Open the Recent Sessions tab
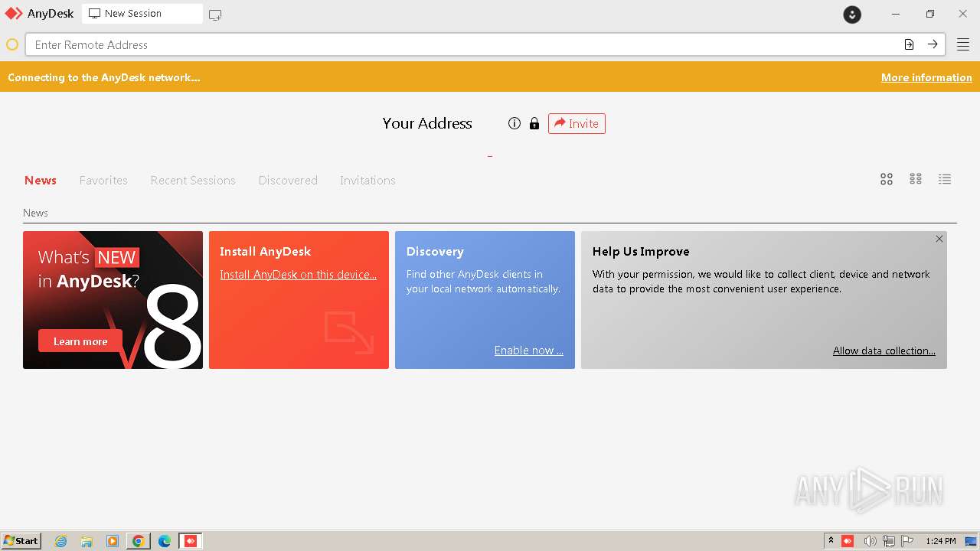The height and width of the screenshot is (551, 980). tap(193, 181)
